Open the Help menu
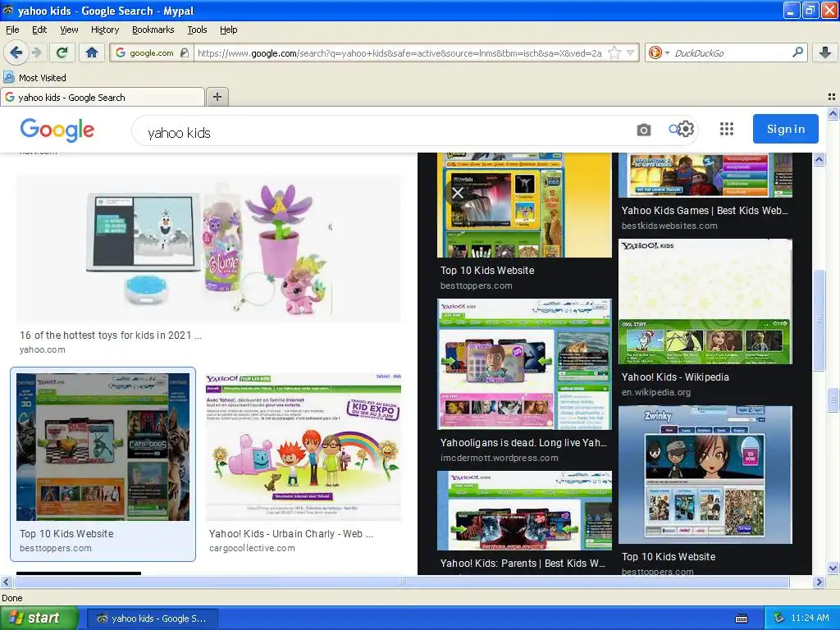The image size is (840, 630). coord(228,30)
